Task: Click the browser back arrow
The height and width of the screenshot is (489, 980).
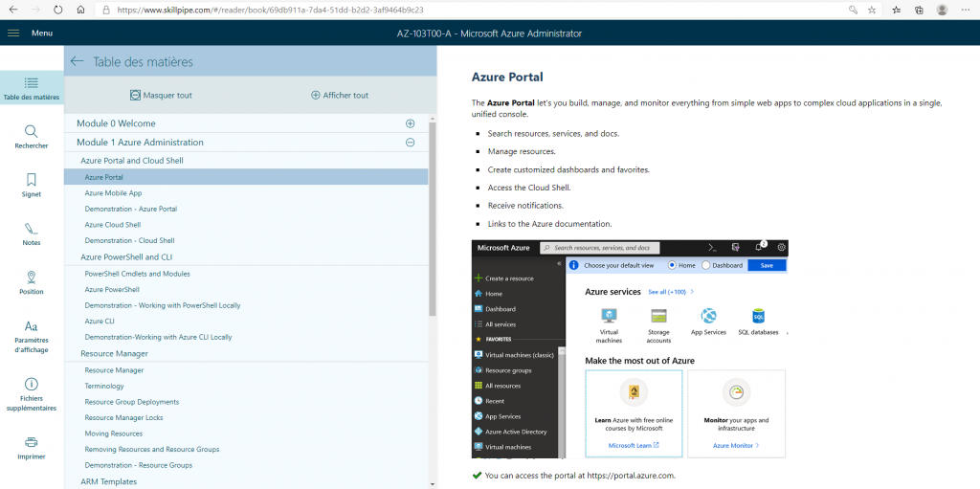Action: [x=13, y=10]
